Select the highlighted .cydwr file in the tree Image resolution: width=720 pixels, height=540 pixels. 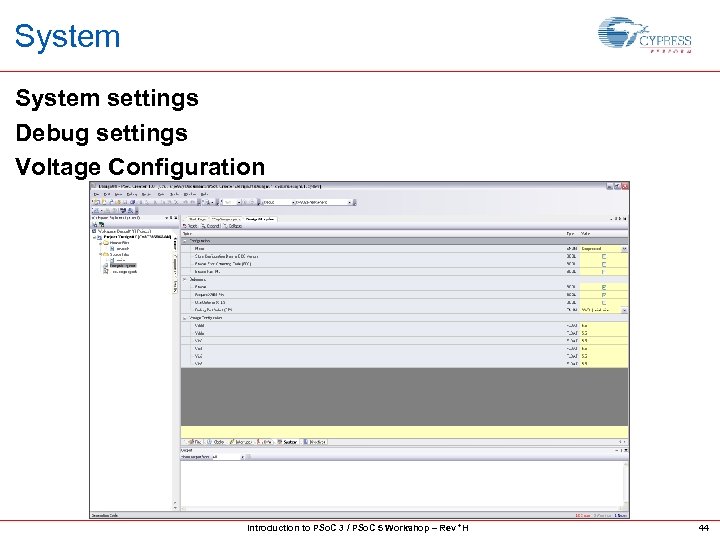click(x=123, y=265)
